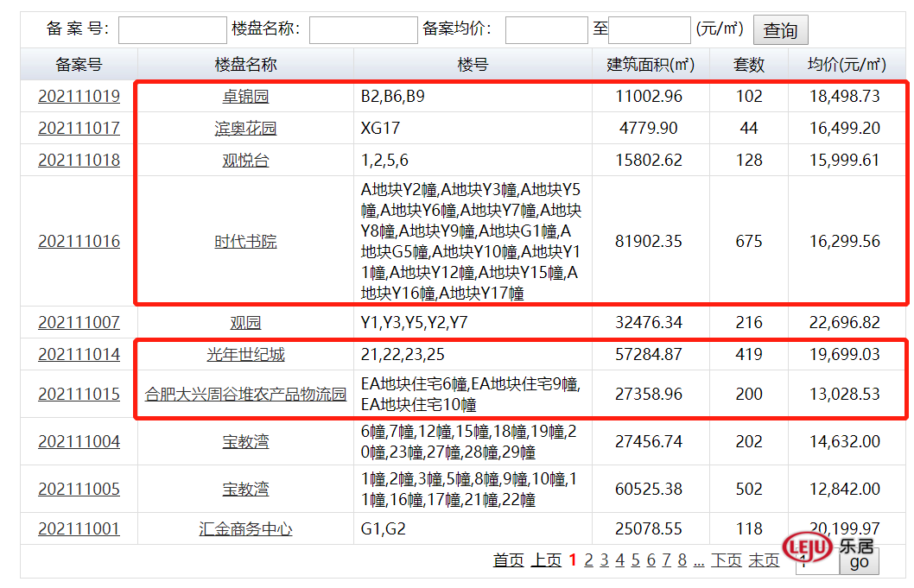Open record link 202111015
The image size is (914, 588).
coord(79,394)
